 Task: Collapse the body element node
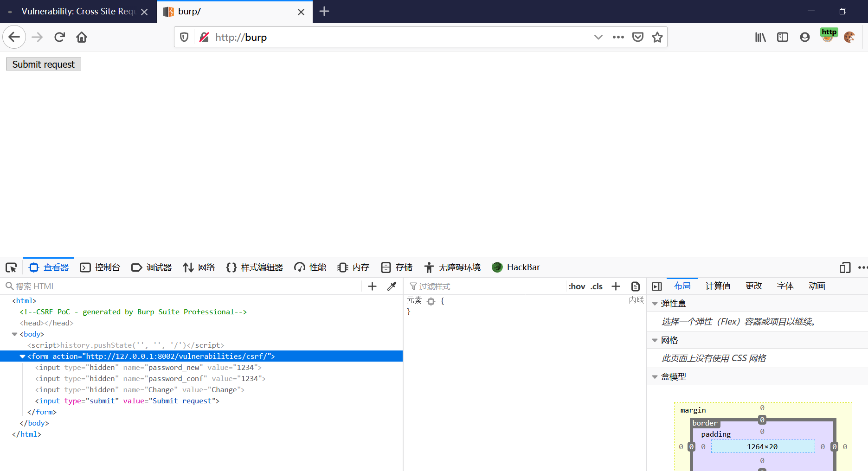click(14, 334)
